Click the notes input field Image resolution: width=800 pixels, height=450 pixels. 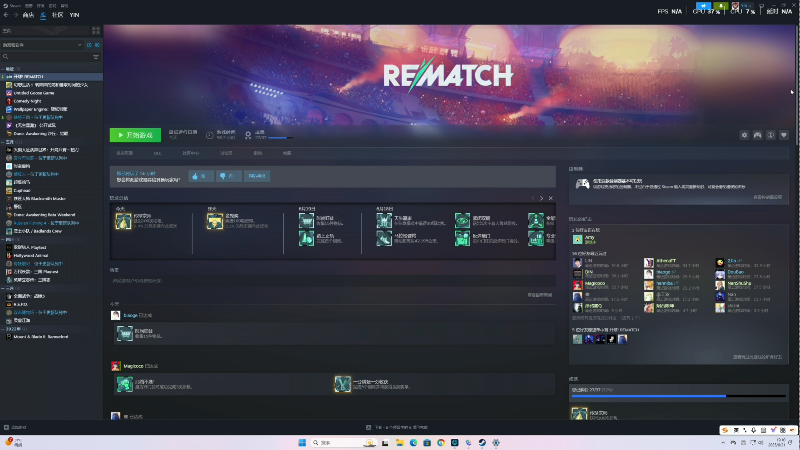[333, 281]
